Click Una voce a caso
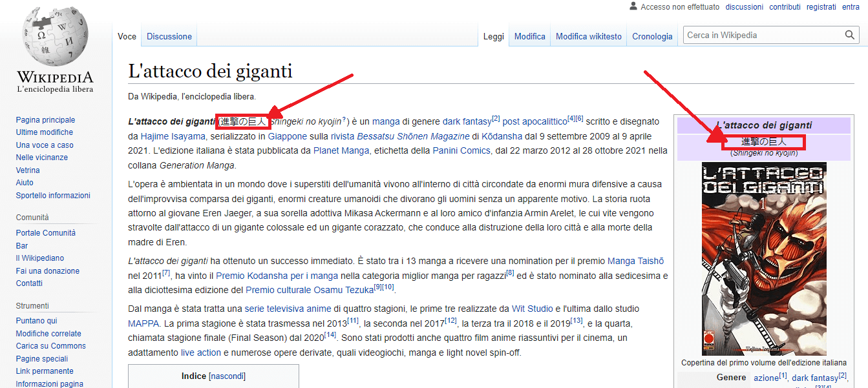This screenshot has height=388, width=868. 45,145
